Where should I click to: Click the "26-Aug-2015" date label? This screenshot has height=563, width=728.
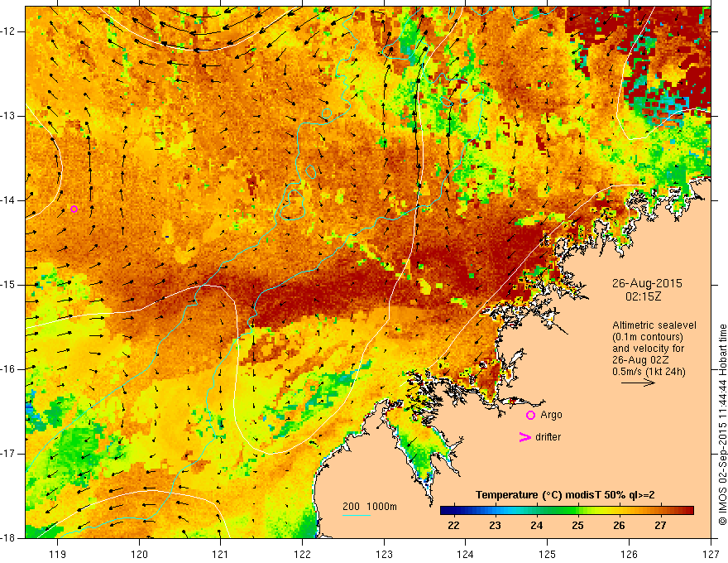point(647,283)
